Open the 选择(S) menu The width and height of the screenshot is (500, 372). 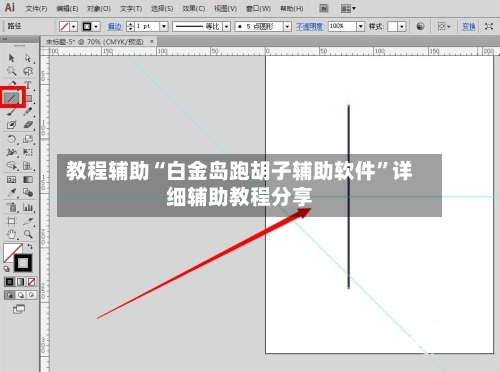point(162,9)
